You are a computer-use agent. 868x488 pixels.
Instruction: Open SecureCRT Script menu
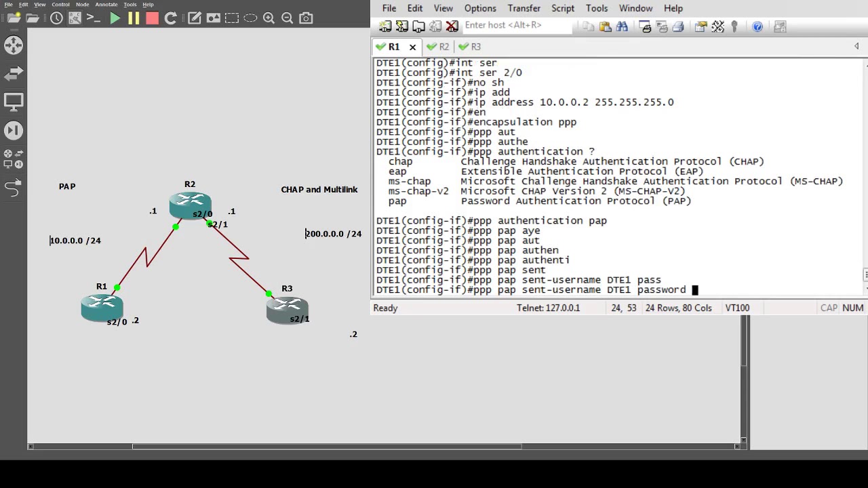pos(563,8)
